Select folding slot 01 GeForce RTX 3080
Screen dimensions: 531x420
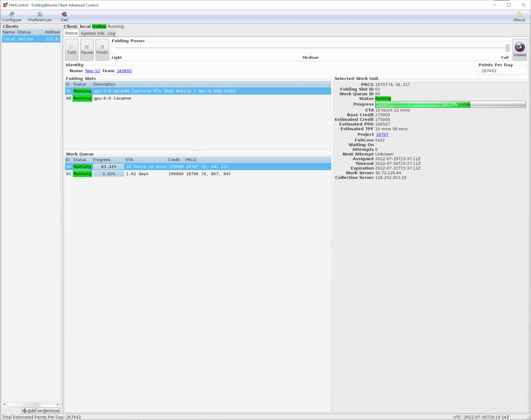coord(198,91)
